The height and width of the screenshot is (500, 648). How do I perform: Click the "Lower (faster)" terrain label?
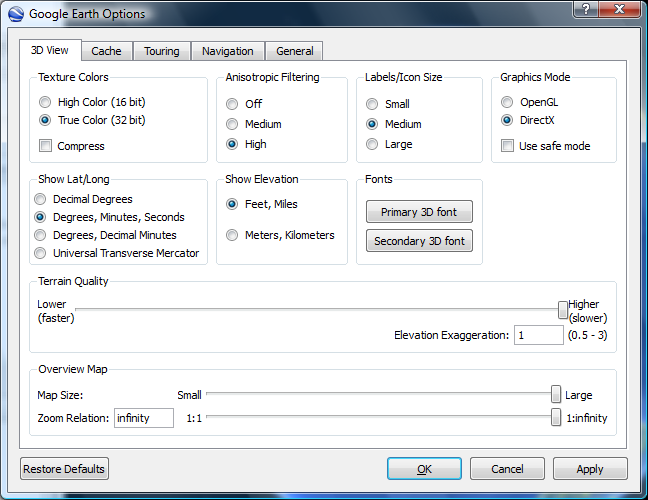[x=56, y=311]
